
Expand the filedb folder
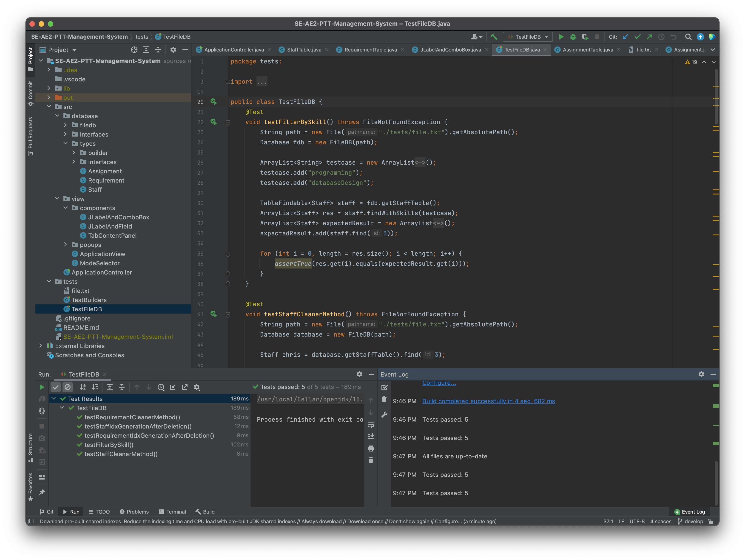click(x=65, y=125)
